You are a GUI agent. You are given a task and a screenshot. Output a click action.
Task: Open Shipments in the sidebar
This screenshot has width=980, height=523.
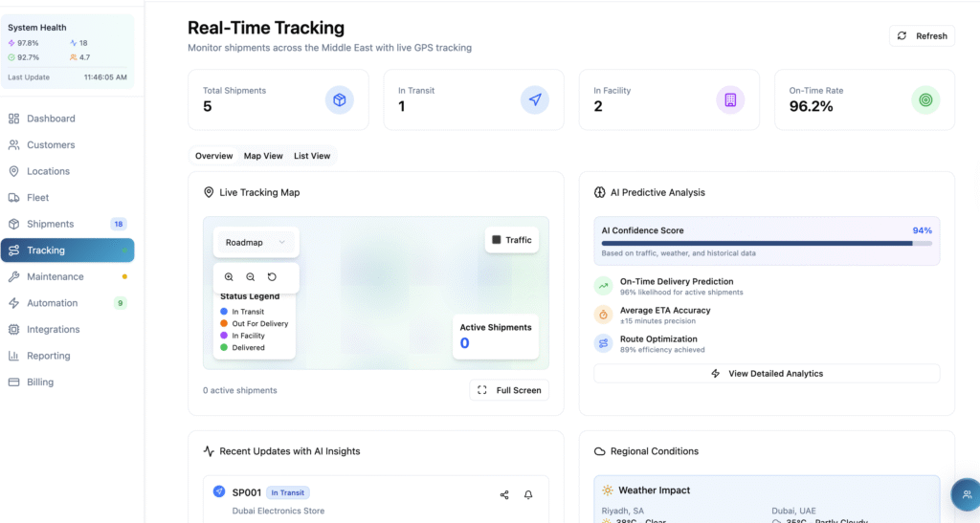pos(50,224)
